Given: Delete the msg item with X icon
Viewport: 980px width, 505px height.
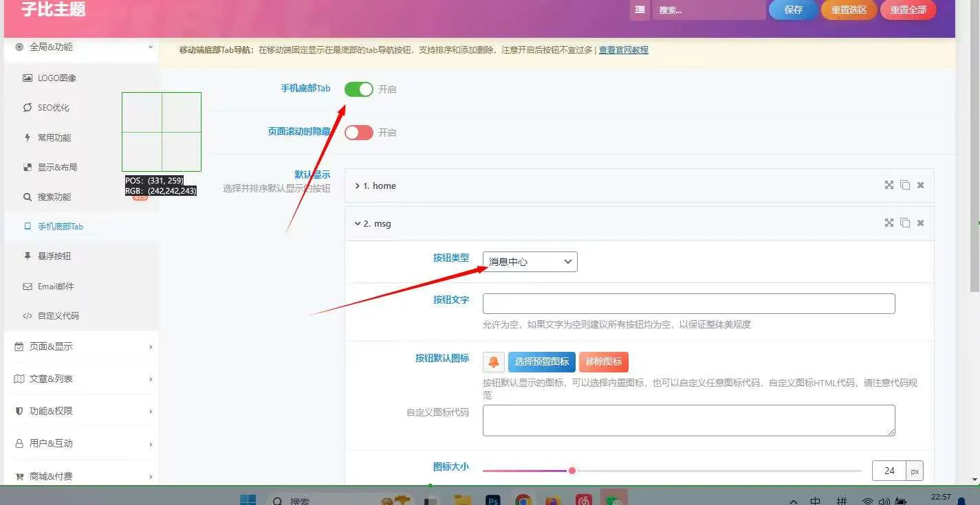Looking at the screenshot, I should [921, 223].
